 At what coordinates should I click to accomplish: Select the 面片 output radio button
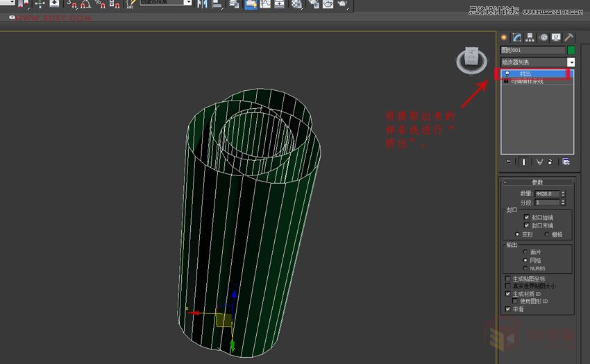point(525,252)
